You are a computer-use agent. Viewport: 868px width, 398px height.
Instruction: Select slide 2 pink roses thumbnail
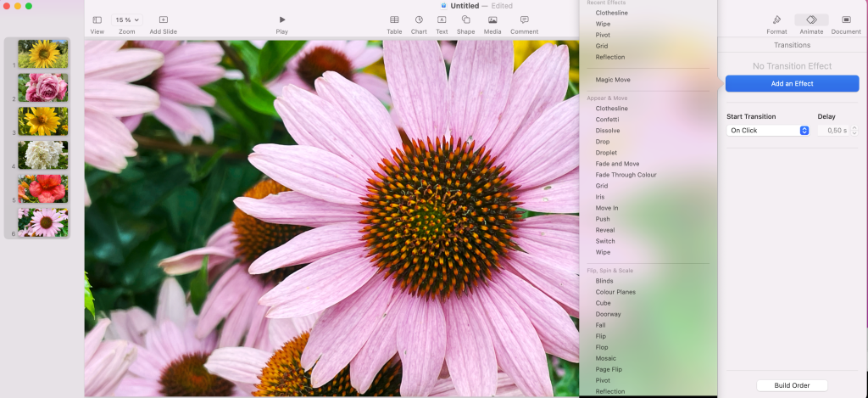point(43,87)
